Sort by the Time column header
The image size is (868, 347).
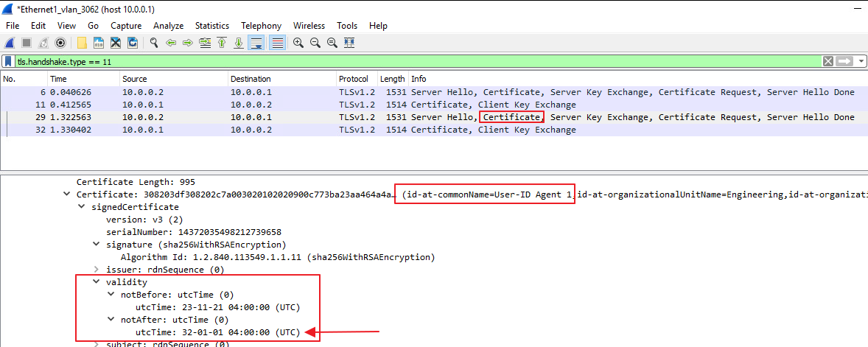(83, 79)
